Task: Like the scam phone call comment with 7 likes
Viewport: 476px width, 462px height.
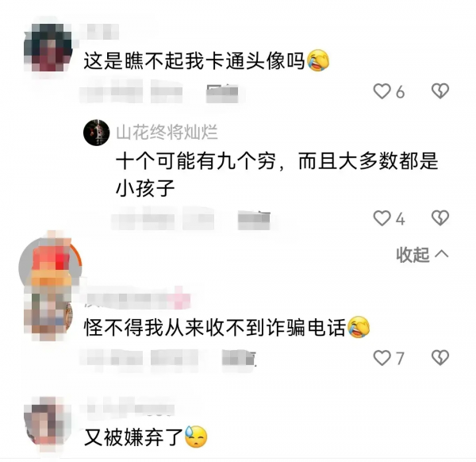Action: (x=382, y=357)
